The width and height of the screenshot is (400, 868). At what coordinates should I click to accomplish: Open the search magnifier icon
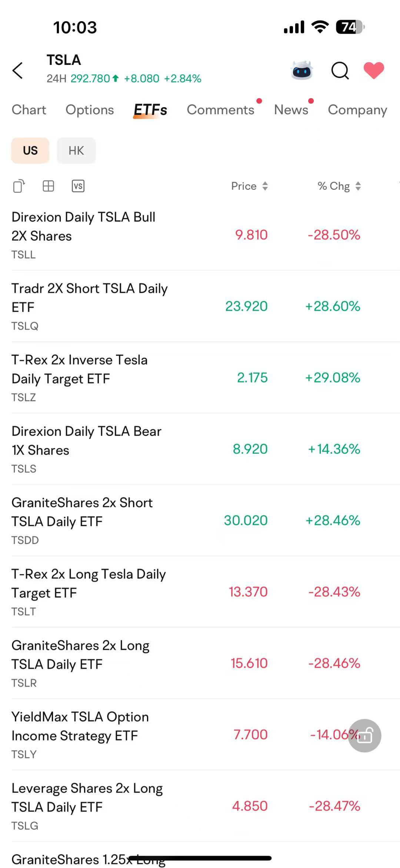[x=340, y=70]
